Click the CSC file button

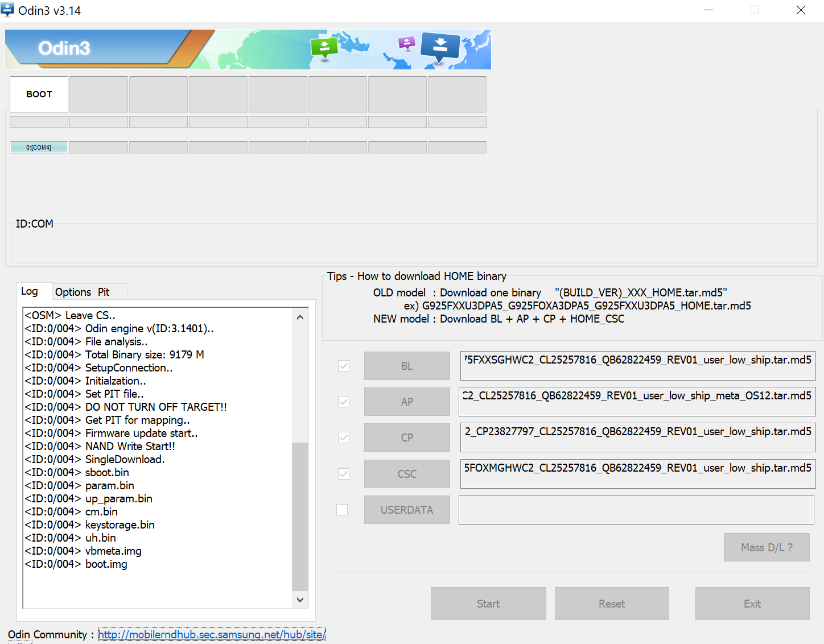pyautogui.click(x=407, y=474)
